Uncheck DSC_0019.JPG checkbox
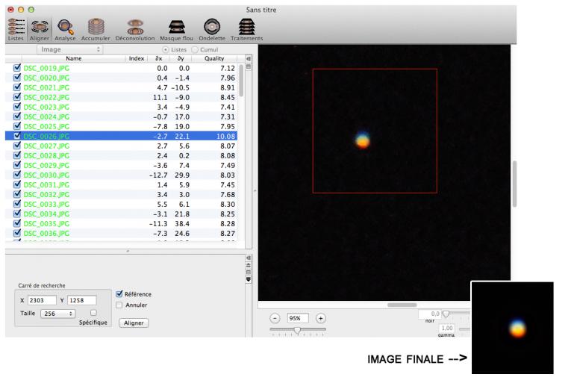 pyautogui.click(x=17, y=68)
